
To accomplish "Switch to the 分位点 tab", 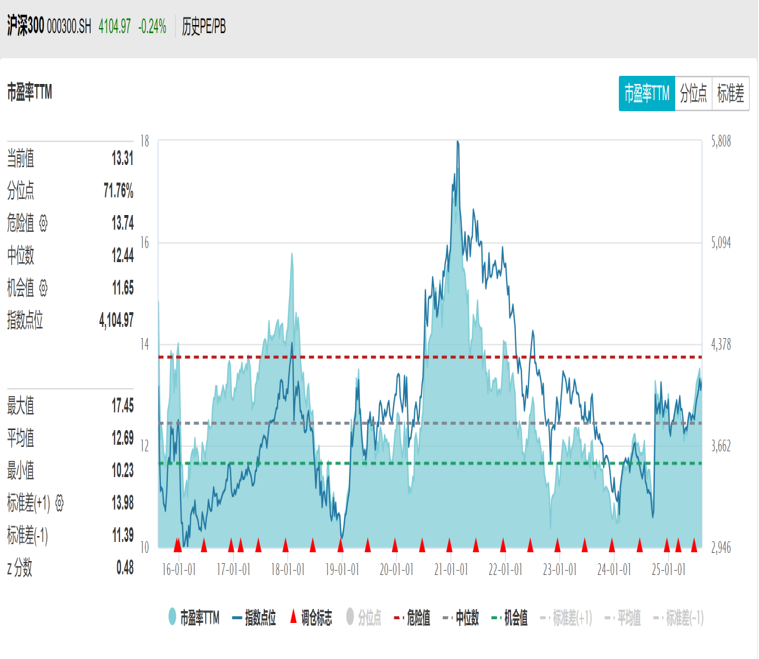I will coord(693,93).
